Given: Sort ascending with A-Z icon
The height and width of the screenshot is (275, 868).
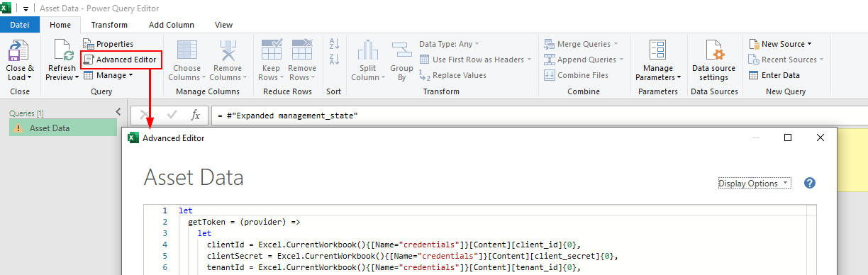Looking at the screenshot, I should click(x=334, y=44).
